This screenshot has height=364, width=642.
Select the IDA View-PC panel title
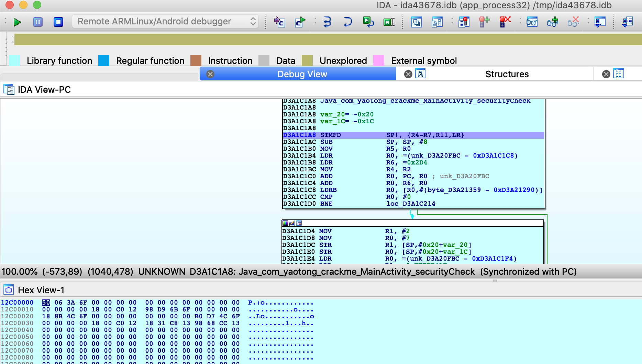click(44, 90)
